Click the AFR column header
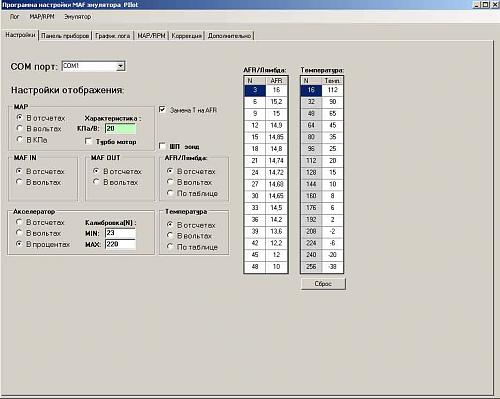The image size is (500, 399). pos(276,81)
